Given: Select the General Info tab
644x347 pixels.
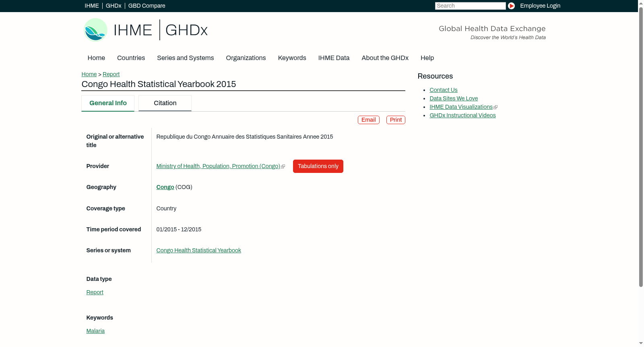Looking at the screenshot, I should (108, 103).
